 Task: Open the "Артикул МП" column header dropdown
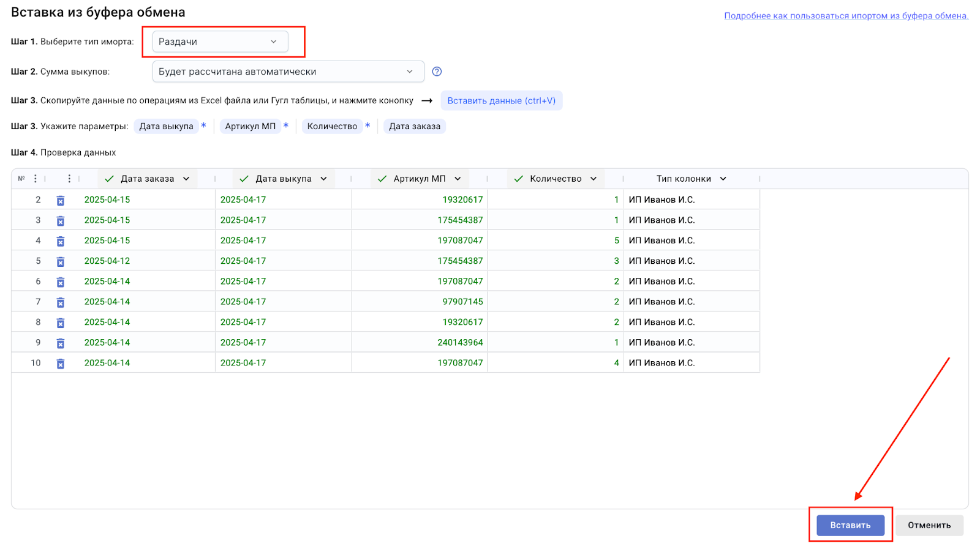point(420,179)
